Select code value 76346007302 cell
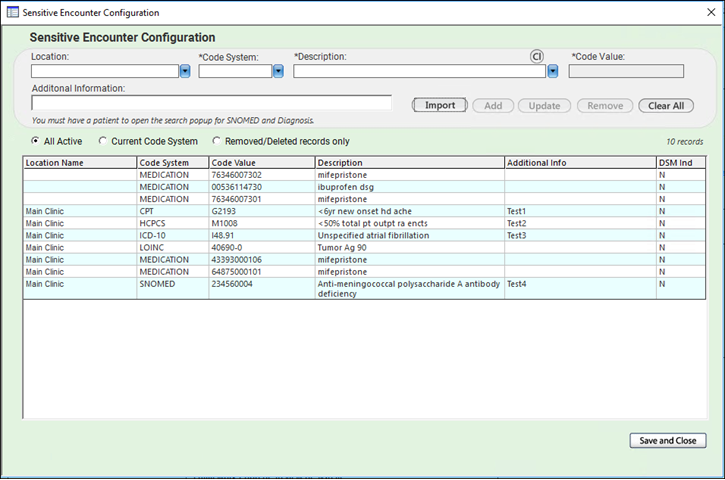 click(262, 175)
